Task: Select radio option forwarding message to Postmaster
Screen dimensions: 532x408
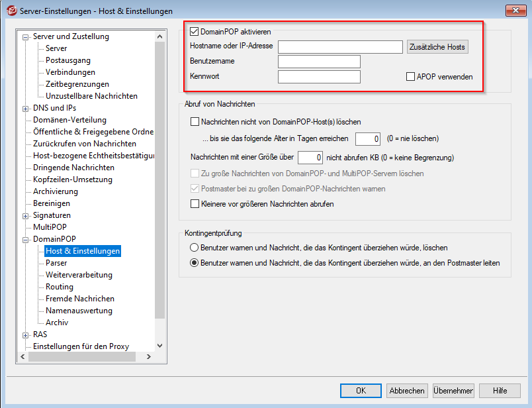Action: pos(195,263)
